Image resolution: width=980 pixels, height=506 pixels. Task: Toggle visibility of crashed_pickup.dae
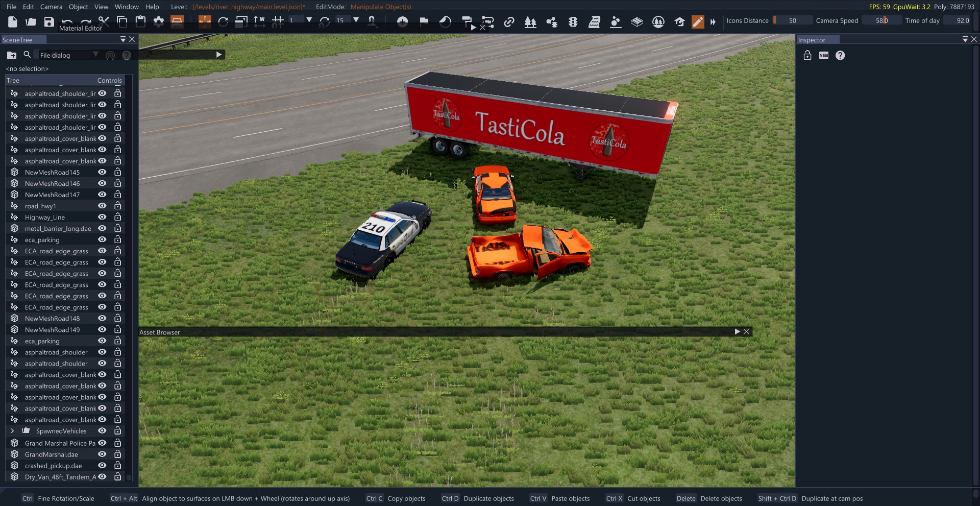pos(102,466)
